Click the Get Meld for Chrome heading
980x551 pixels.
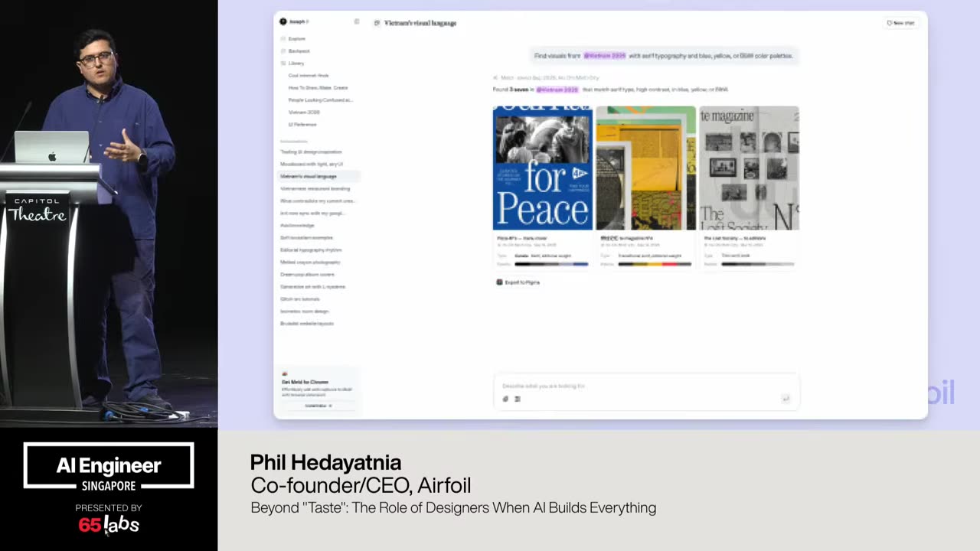305,382
